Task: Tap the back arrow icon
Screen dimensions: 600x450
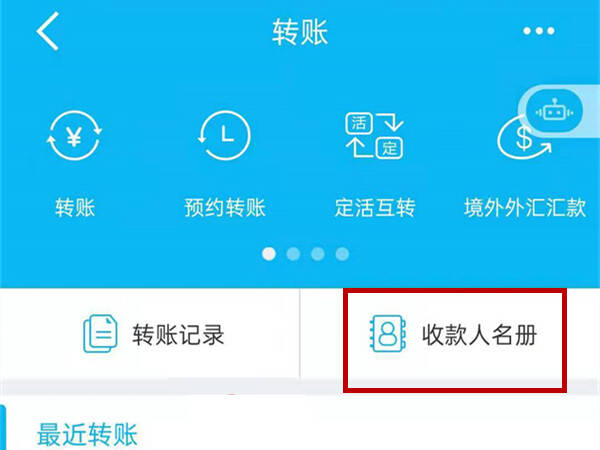Action: 48,31
